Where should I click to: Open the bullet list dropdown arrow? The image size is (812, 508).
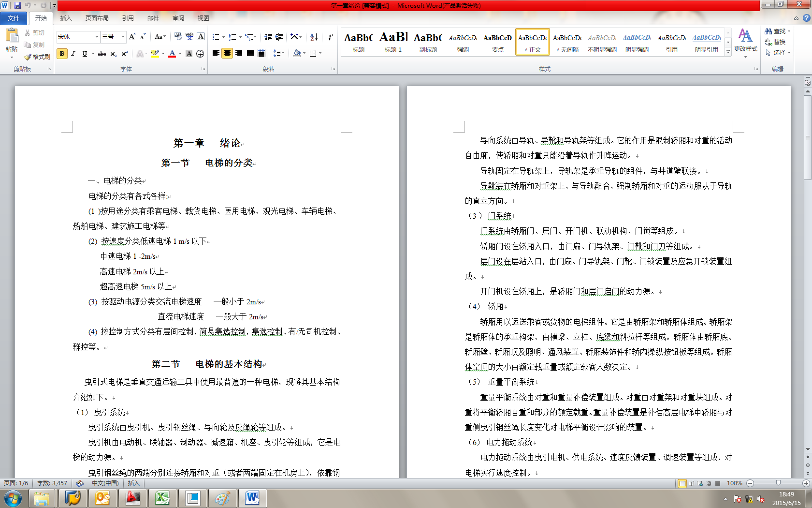click(223, 37)
